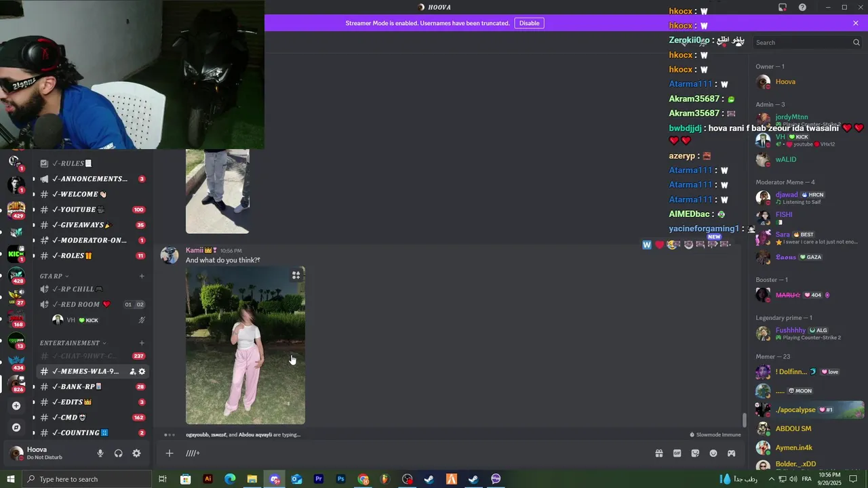Create channel in ENTERTAINEMENT category
Image resolution: width=868 pixels, height=488 pixels.
tap(142, 343)
